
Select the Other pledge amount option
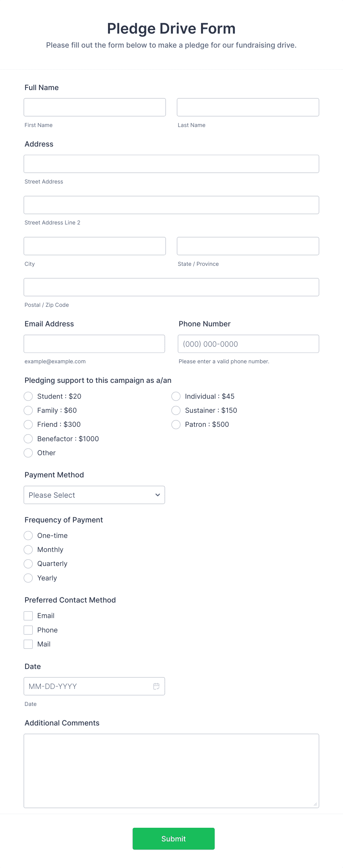(28, 453)
